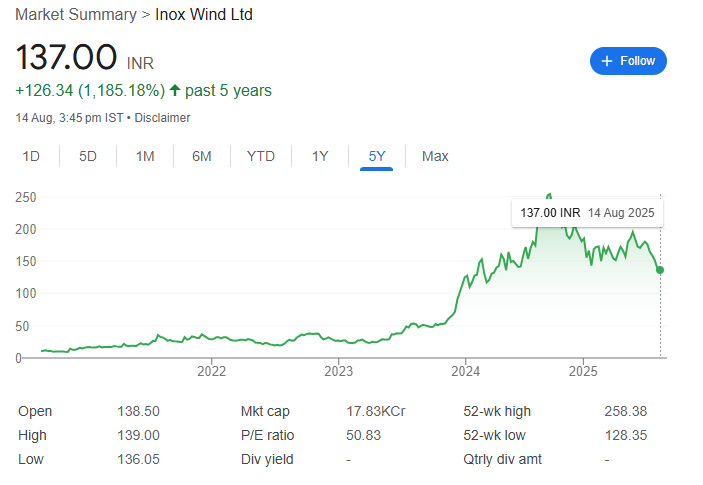Show full history with Max tab
This screenshot has width=703, height=485.
coord(435,156)
